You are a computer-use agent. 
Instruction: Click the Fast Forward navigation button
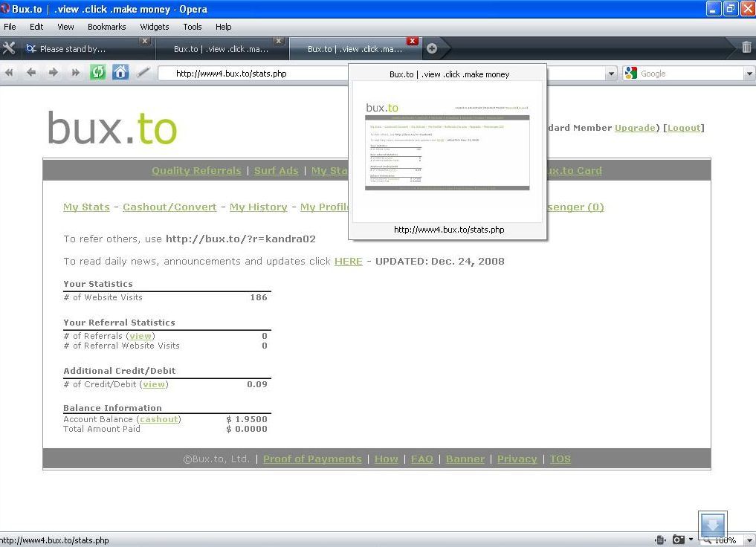click(75, 73)
